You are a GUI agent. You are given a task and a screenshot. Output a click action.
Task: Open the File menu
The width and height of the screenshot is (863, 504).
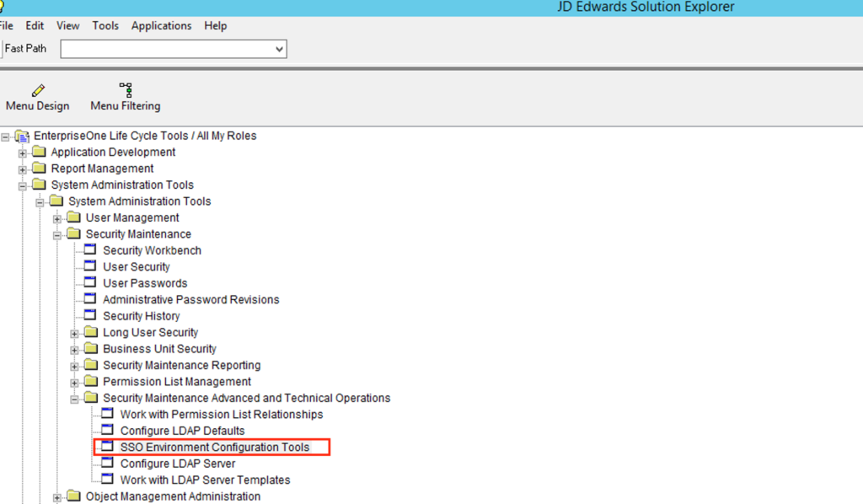7,25
